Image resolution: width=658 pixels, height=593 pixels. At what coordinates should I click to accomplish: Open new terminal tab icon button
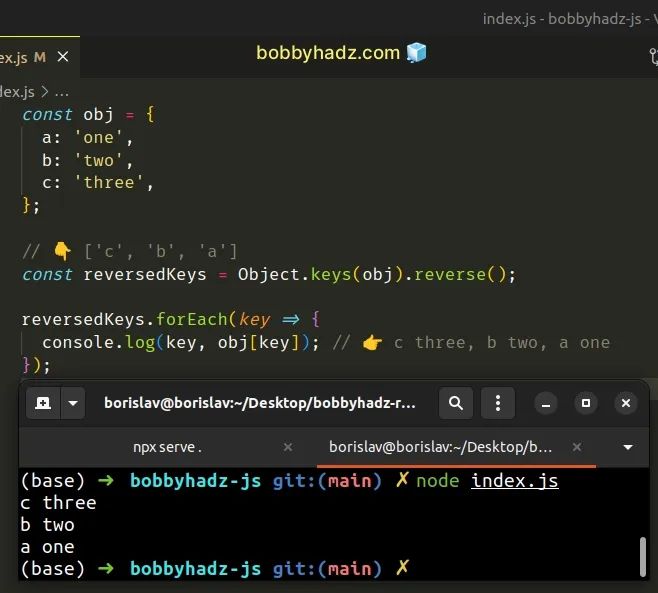pyautogui.click(x=43, y=403)
